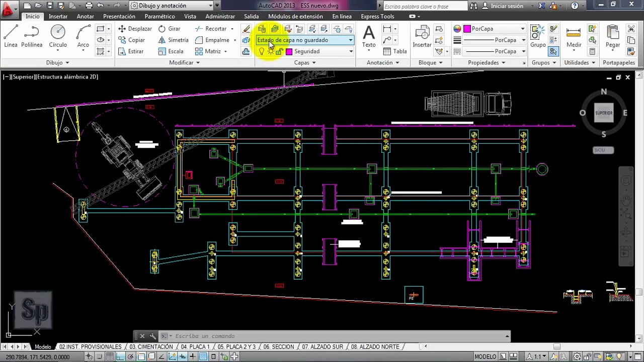Screen dimensions: 644x362
Task: Switch to the Anotar ribbon tab
Action: click(x=85, y=17)
